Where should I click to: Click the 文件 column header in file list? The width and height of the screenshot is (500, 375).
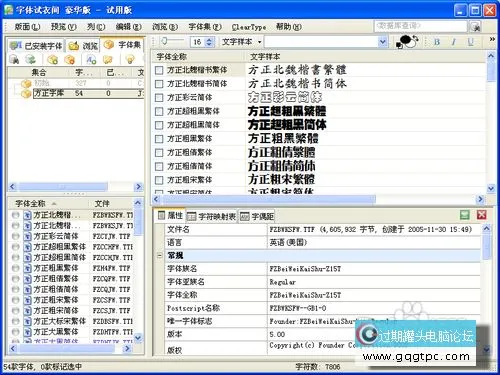tap(111, 203)
